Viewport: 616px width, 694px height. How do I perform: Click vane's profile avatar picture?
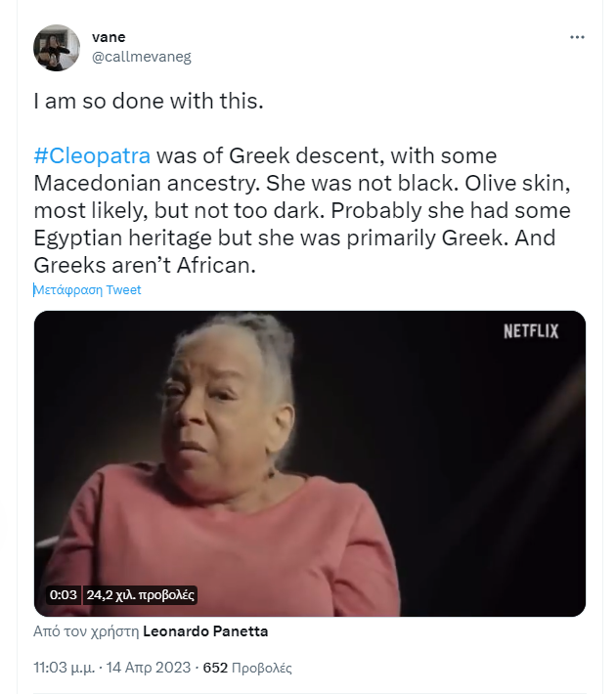[57, 48]
